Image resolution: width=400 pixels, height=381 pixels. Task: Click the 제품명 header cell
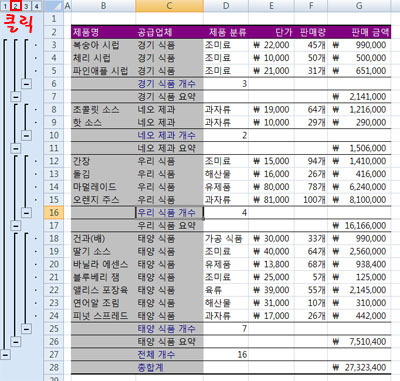tap(103, 32)
